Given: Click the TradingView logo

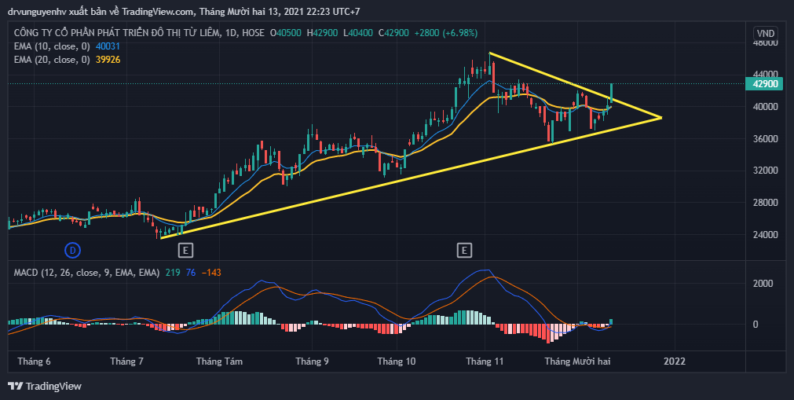Looking at the screenshot, I should pos(45,386).
